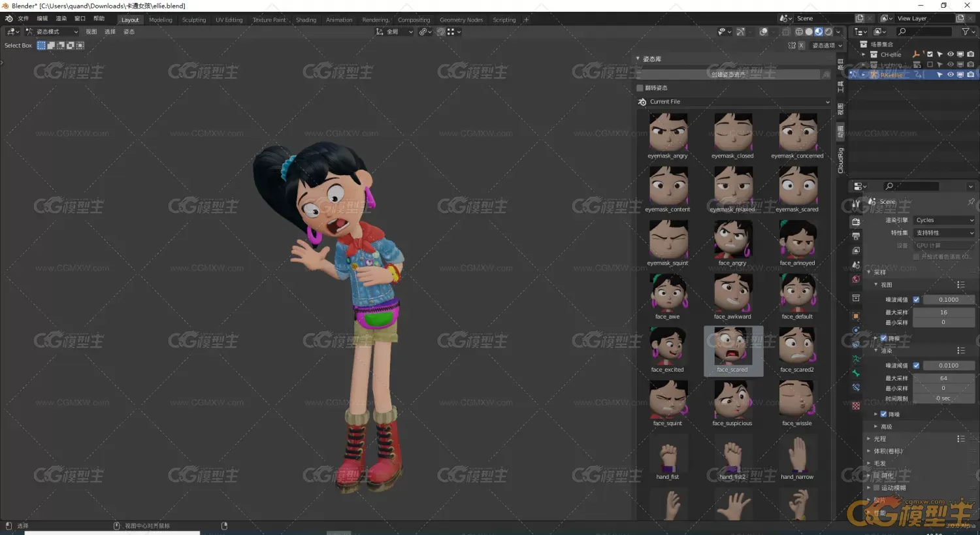The height and width of the screenshot is (535, 980).
Task: Click viewport max samples field 16
Action: pos(944,312)
